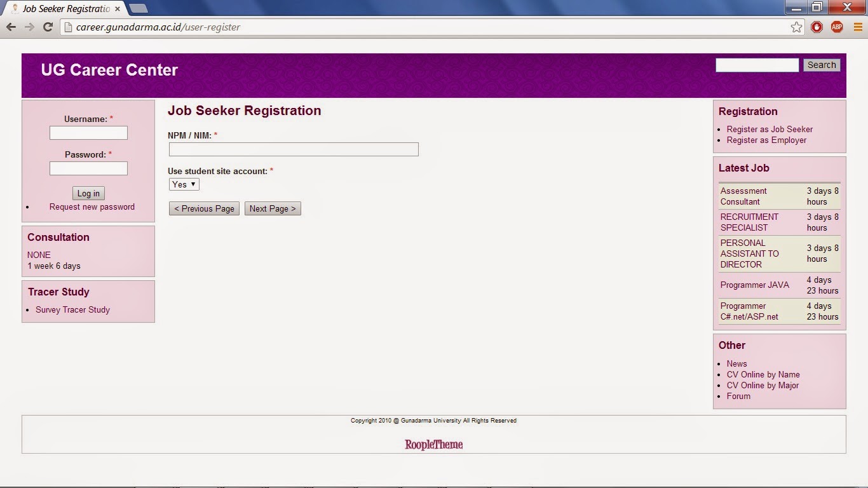Click the browser forward arrow
This screenshot has width=868, height=488.
(29, 27)
